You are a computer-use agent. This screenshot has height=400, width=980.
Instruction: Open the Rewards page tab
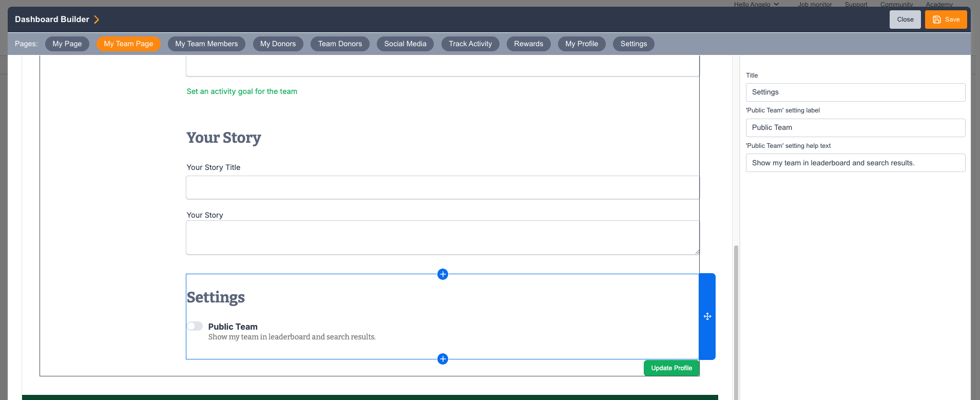[x=528, y=44]
